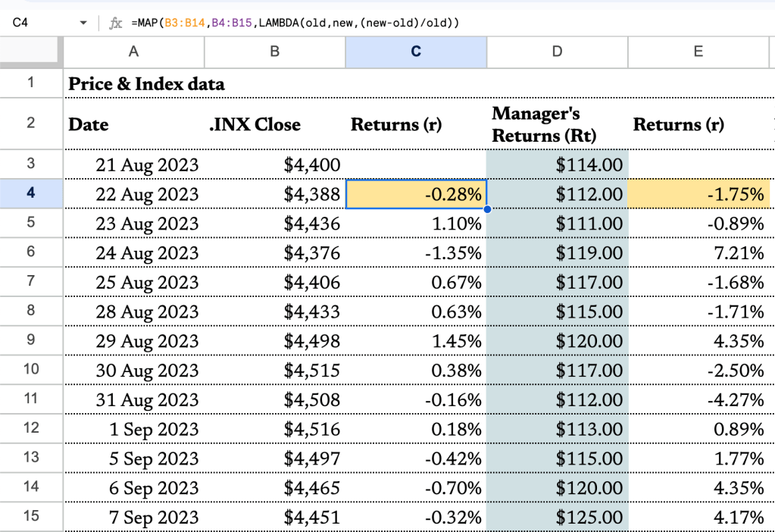Select column B header

pos(274,52)
